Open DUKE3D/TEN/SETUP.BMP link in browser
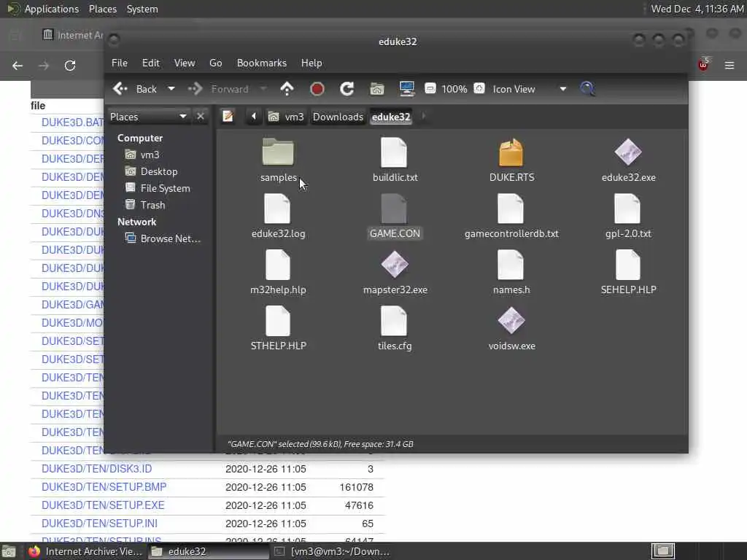This screenshot has width=747, height=560. pyautogui.click(x=104, y=487)
